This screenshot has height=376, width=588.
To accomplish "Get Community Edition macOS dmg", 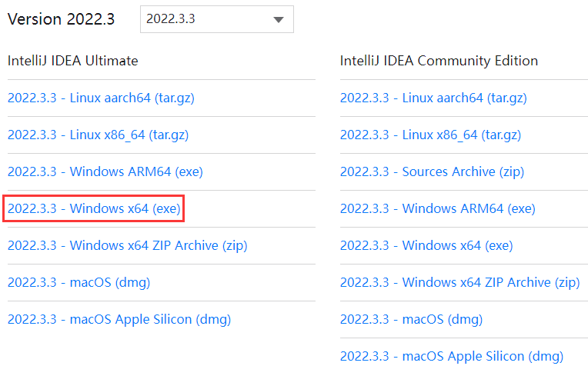I will pyautogui.click(x=411, y=319).
